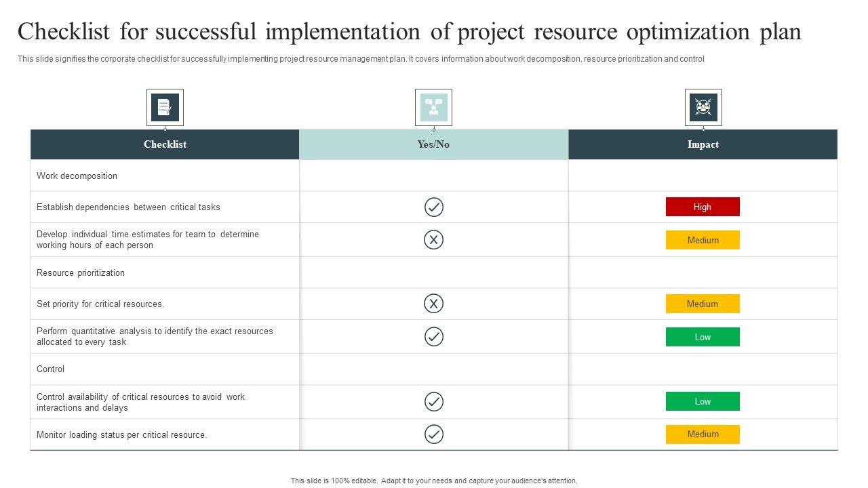
Task: Select the Low badge for quantitative analysis
Action: (703, 337)
